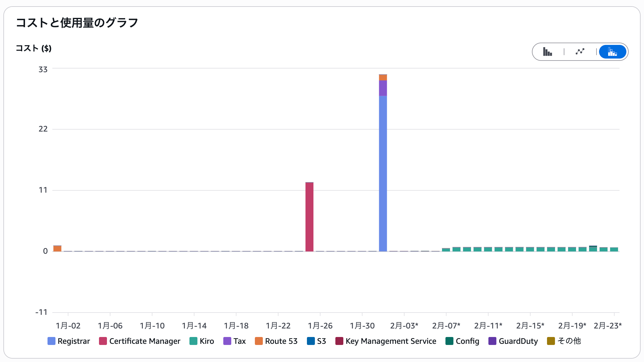644x362 pixels.
Task: Click the 2月-23* axis label
Action: click(x=608, y=326)
